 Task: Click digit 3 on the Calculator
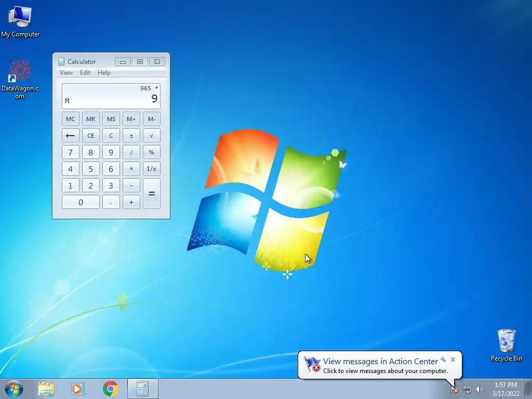[111, 185]
